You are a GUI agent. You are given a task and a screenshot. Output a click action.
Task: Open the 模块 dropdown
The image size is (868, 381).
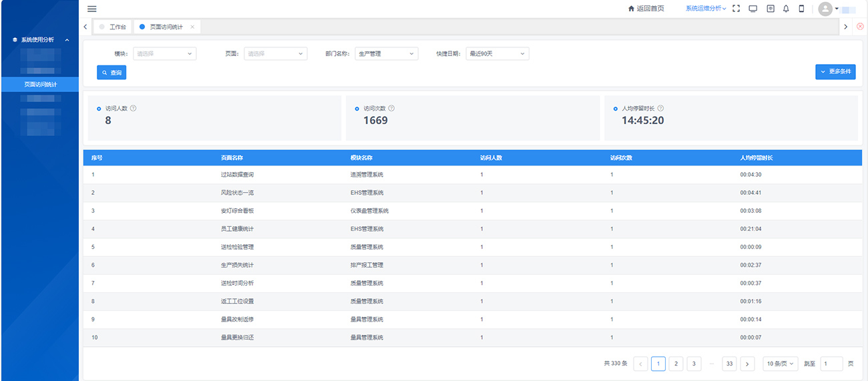click(165, 53)
